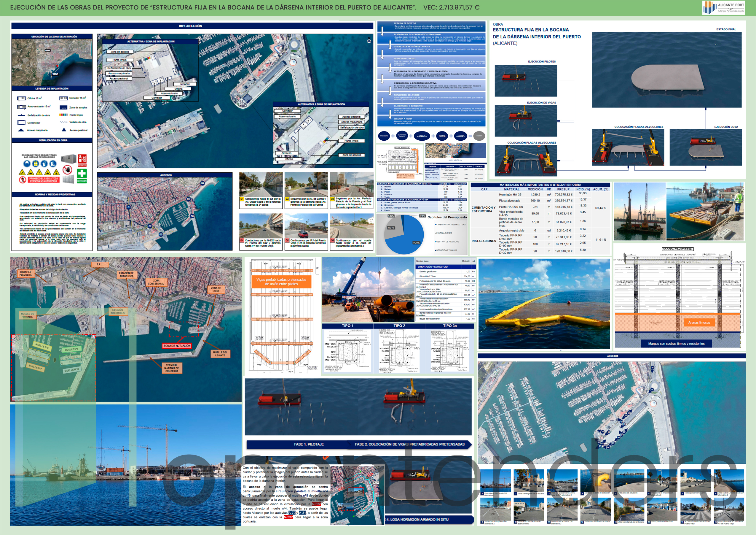
Task: Click the CUADRO DE EQUIPOS oval
Action: (x=402, y=136)
